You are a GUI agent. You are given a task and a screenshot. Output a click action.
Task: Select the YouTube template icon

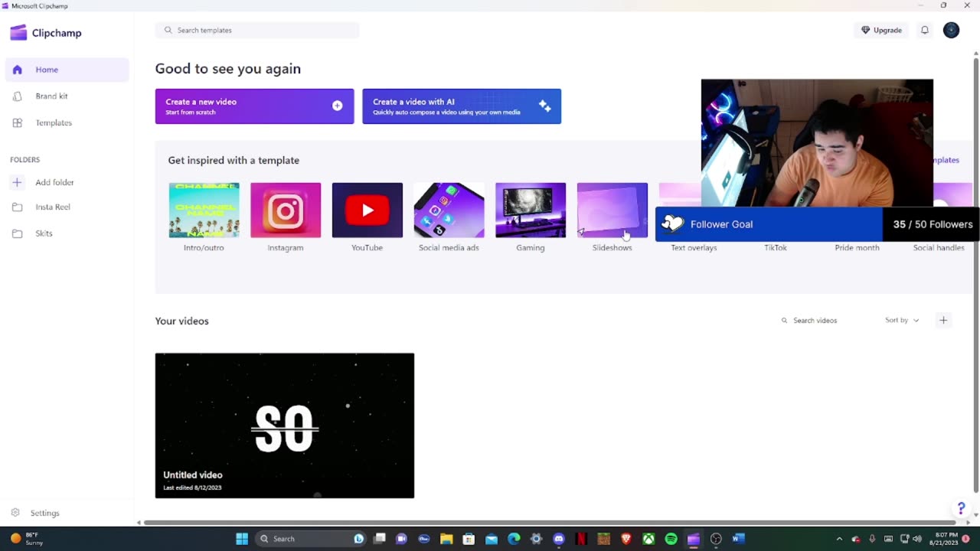click(367, 210)
